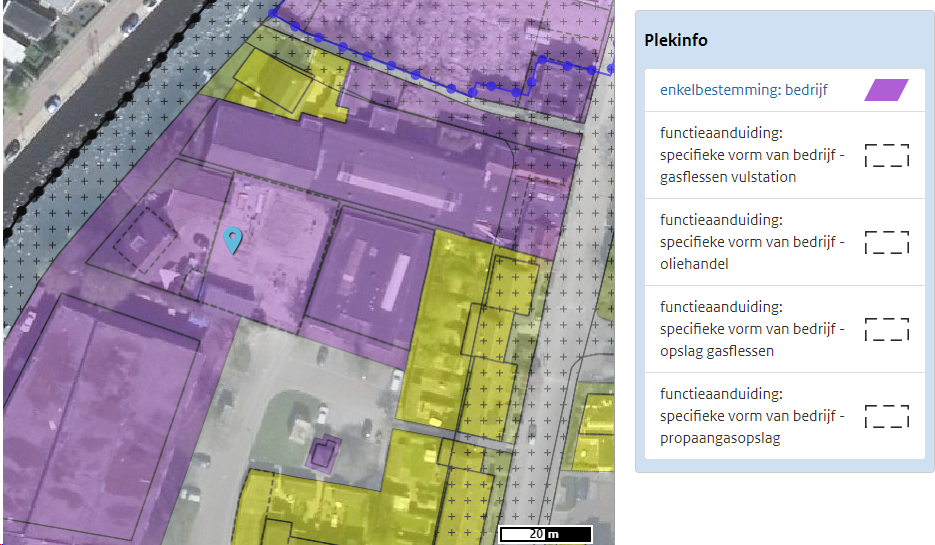
Task: Select the propaangasopslag functieaanduiding text
Action: [x=752, y=416]
